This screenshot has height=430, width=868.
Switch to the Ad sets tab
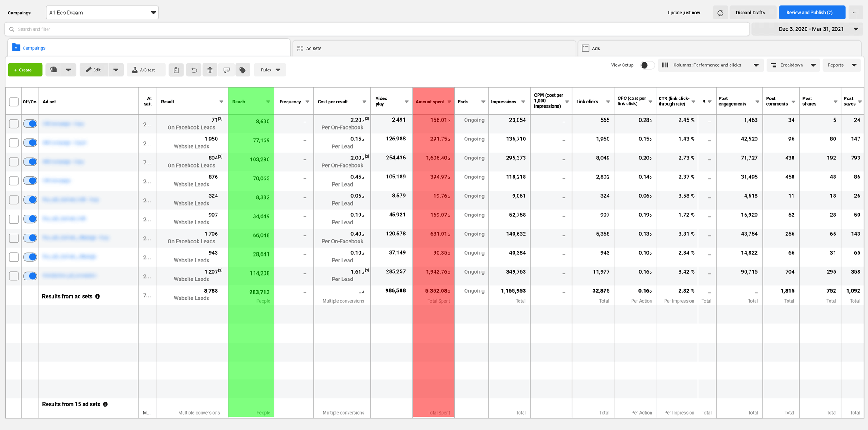pos(313,48)
